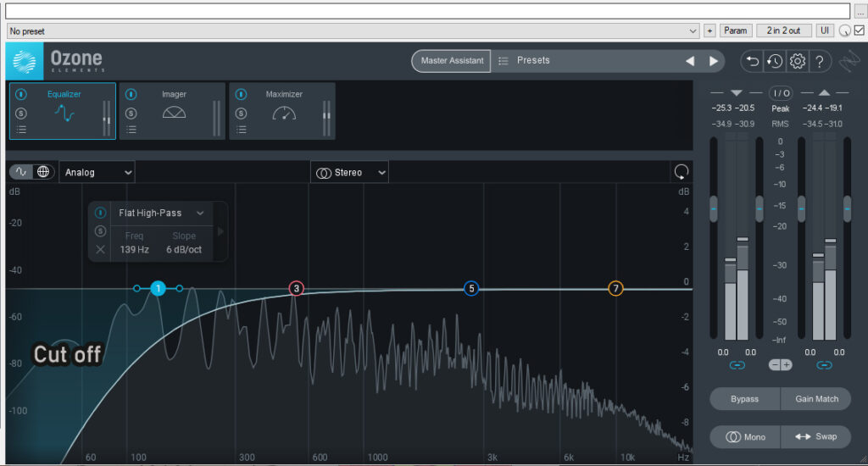Select EQ node 7
This screenshot has height=466, width=868.
[615, 288]
